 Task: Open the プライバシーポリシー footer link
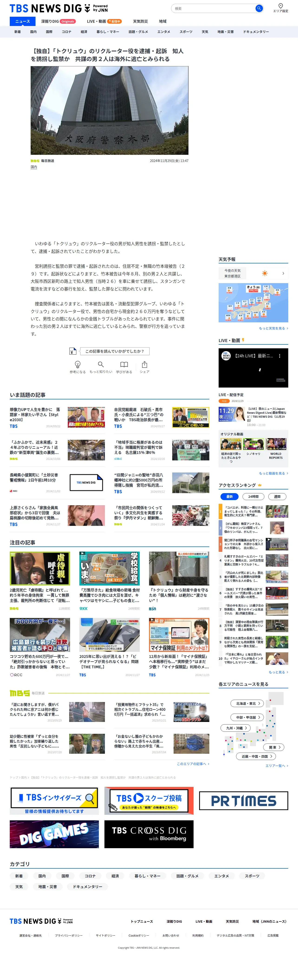tap(68, 935)
